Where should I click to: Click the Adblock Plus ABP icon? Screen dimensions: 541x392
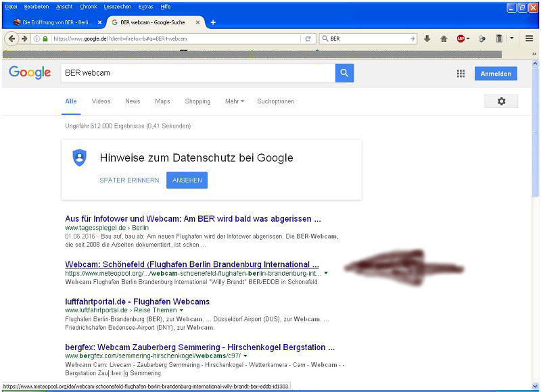pyautogui.click(x=462, y=39)
